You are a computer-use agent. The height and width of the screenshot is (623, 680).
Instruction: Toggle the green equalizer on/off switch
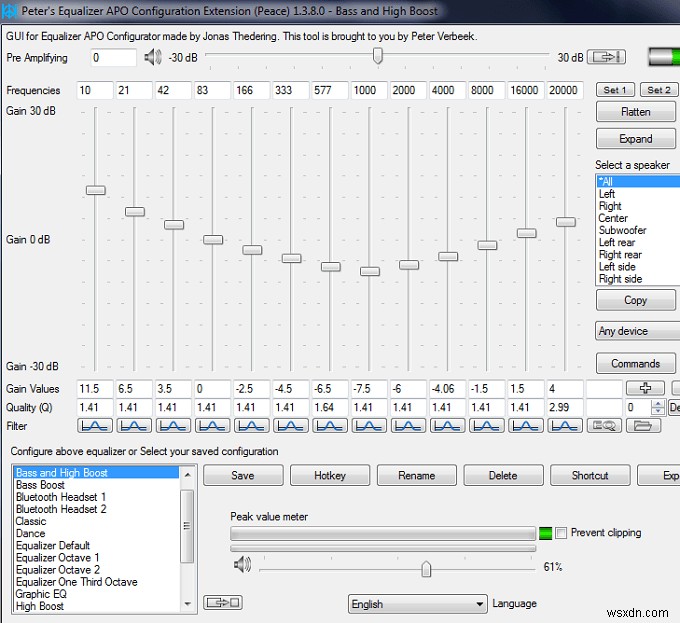[x=663, y=57]
